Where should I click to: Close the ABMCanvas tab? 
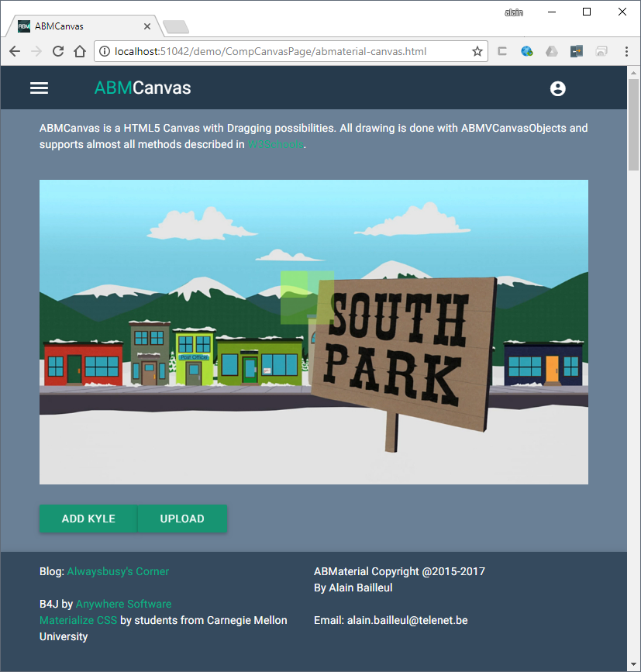click(x=147, y=26)
